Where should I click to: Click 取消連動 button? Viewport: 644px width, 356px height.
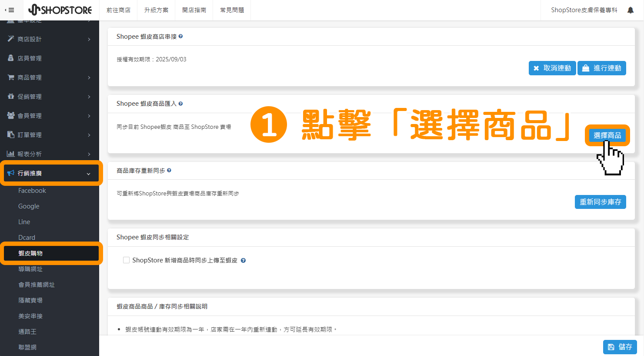tap(552, 68)
